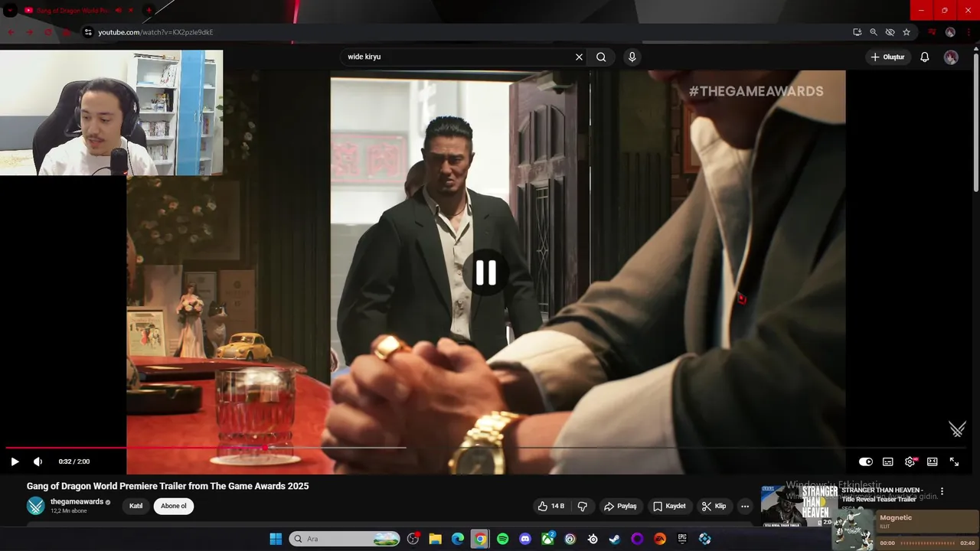This screenshot has height=551, width=980.
Task: Open the video settings gear menu
Action: coord(910,461)
